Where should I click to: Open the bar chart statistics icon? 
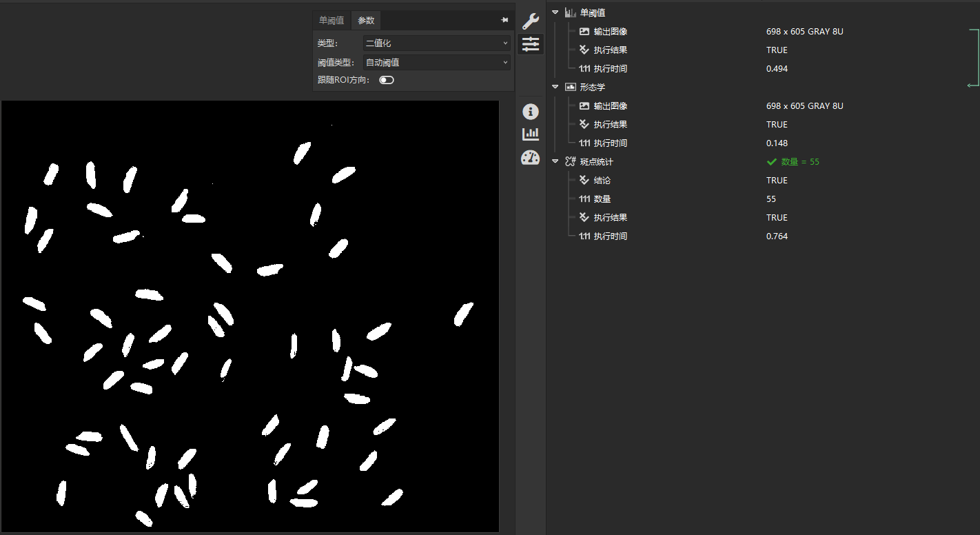530,134
